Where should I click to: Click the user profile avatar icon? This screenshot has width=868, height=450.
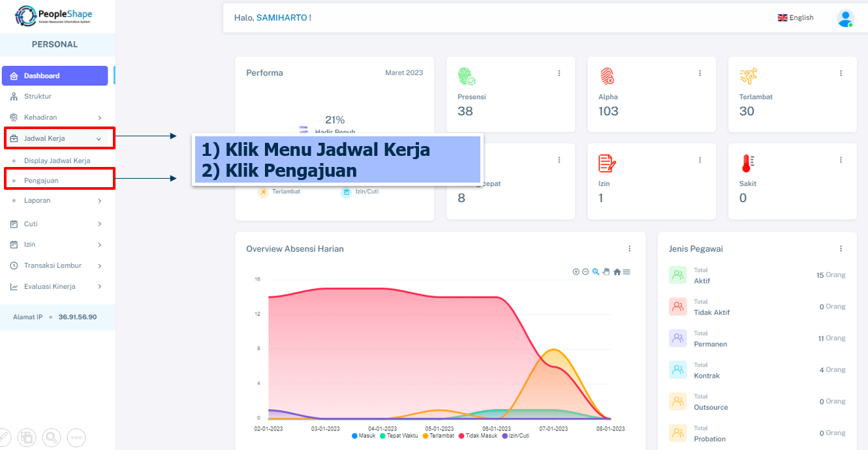845,18
